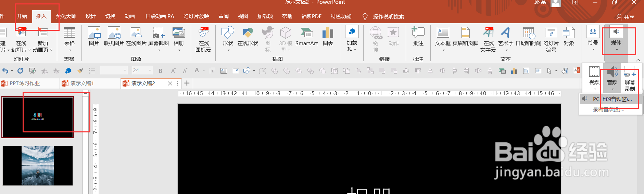Open the 审阅 review tab
Screen dimensions: 644x194
pos(224,16)
